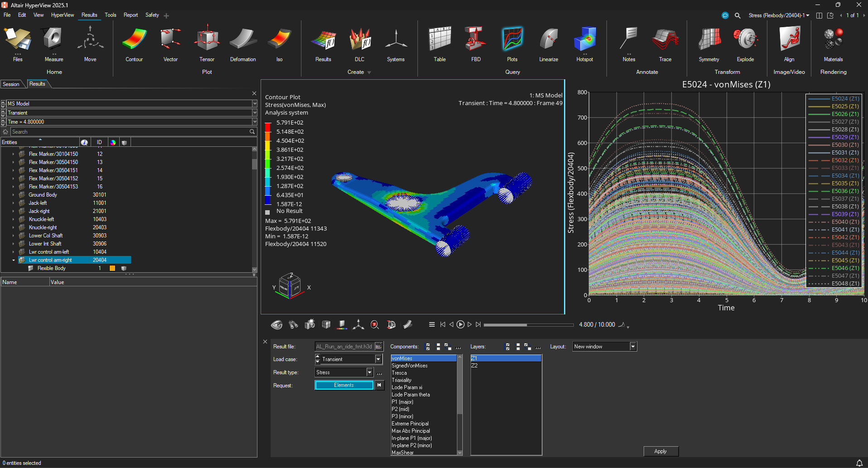Open the chat assistant icon
Screen dimensions: 868x468
pos(725,15)
